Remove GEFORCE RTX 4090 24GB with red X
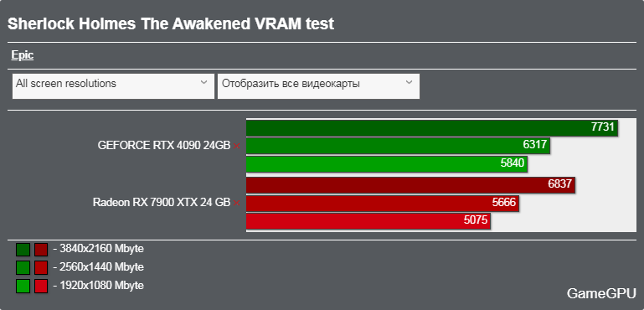The width and height of the screenshot is (644, 310). point(236,146)
